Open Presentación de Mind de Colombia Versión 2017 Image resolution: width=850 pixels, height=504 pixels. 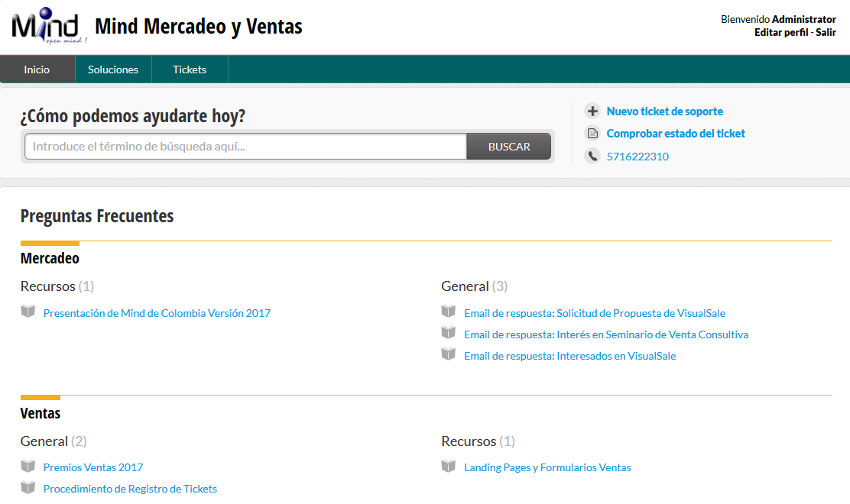tap(157, 313)
